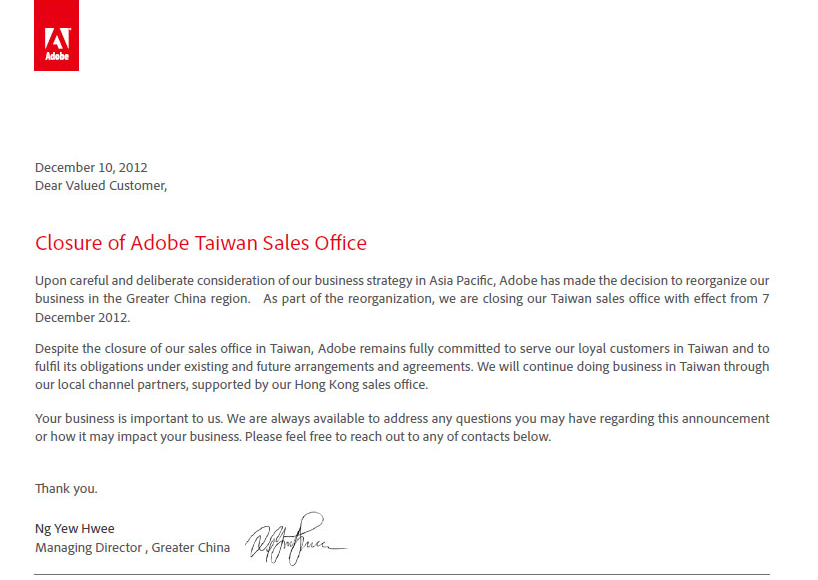The image size is (818, 580).
Task: Click the title "Managing Director, Greater China"
Action: [x=132, y=548]
